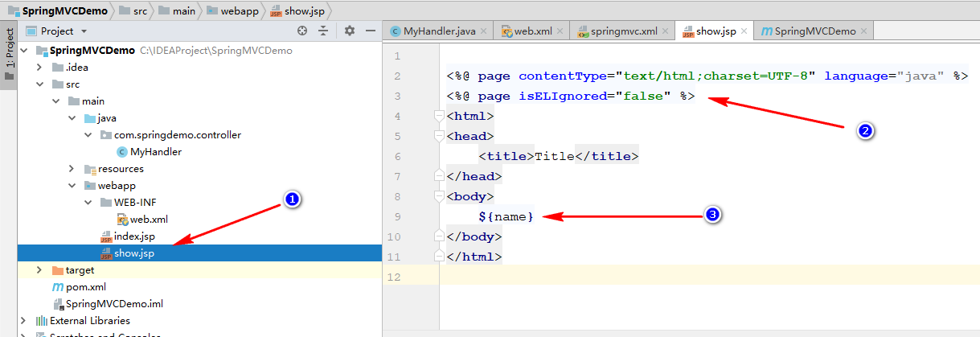Click the collapse all icon in Project panel
The height and width of the screenshot is (337, 980).
tap(323, 31)
